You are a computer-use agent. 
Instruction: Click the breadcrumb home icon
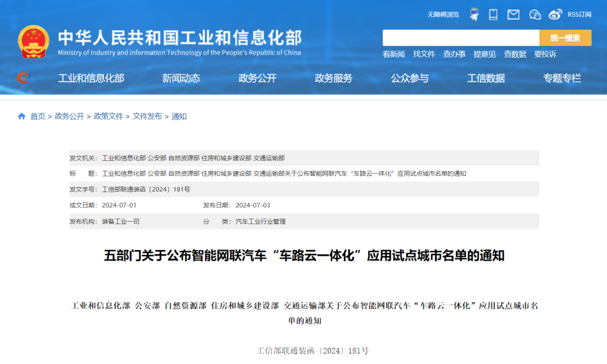[x=22, y=116]
